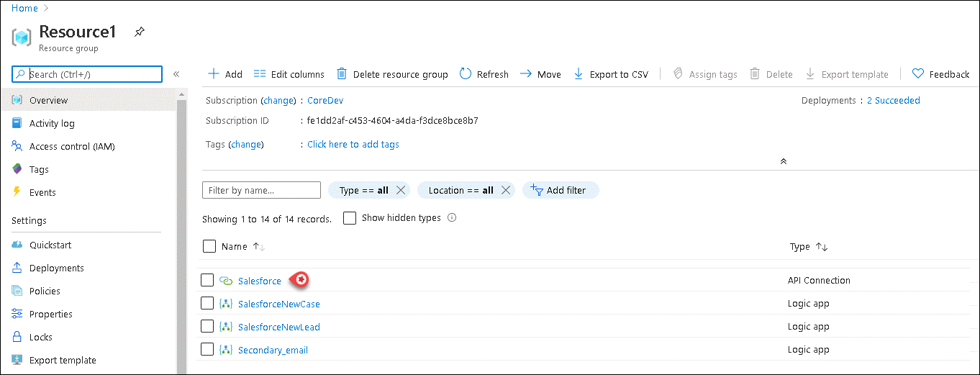The image size is (980, 375).
Task: Open the 2 Succeeded deployments link
Action: tap(893, 101)
